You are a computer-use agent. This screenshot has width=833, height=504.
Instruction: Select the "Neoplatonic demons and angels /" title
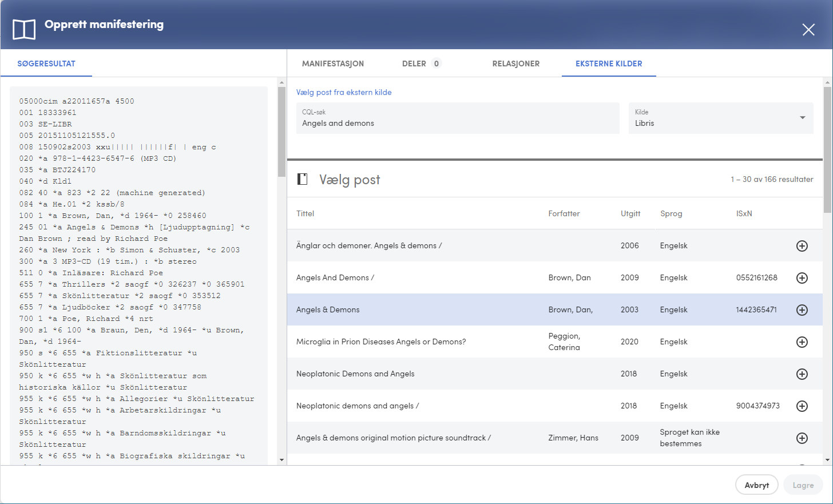(358, 406)
